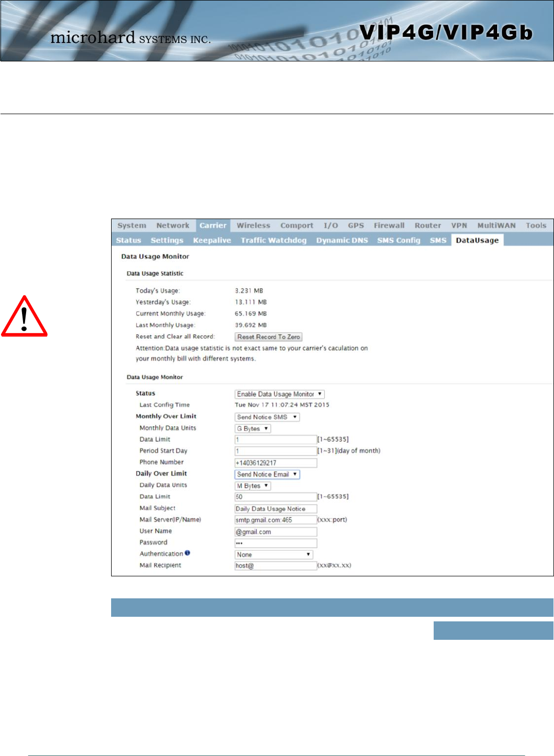Open Traffic Watchdog submenu
Screen dimensions: 554x756
coord(273,241)
